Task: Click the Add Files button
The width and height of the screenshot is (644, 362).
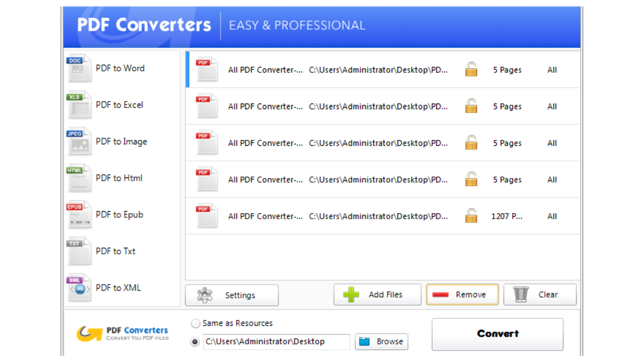Action: pyautogui.click(x=377, y=295)
